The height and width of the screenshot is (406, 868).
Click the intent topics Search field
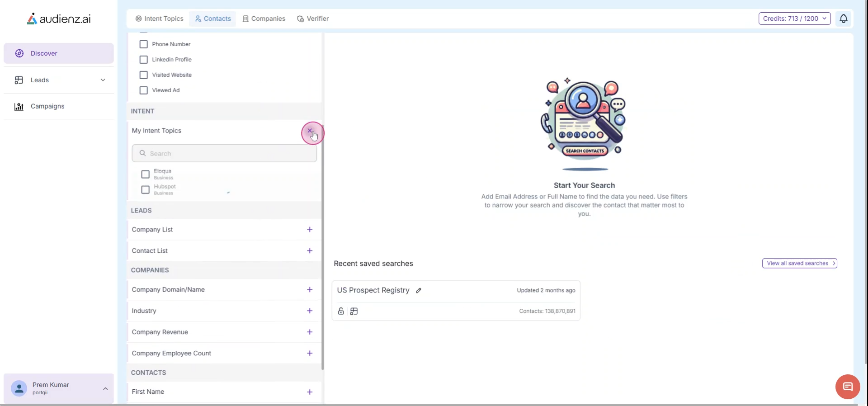tap(224, 154)
